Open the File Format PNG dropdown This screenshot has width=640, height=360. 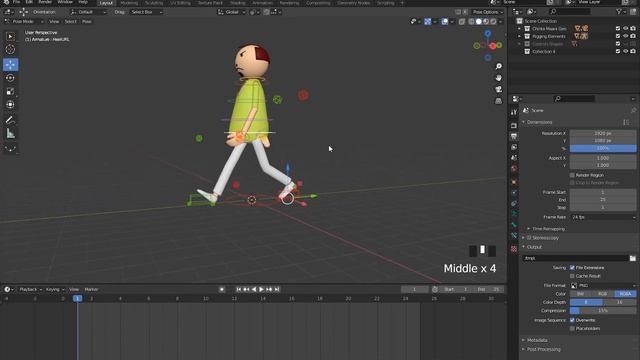coord(603,285)
